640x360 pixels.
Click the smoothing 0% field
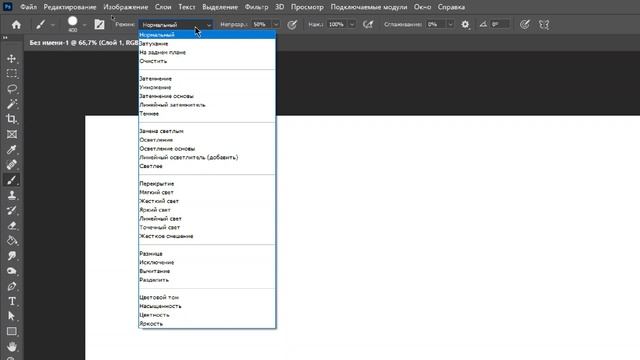click(436, 24)
